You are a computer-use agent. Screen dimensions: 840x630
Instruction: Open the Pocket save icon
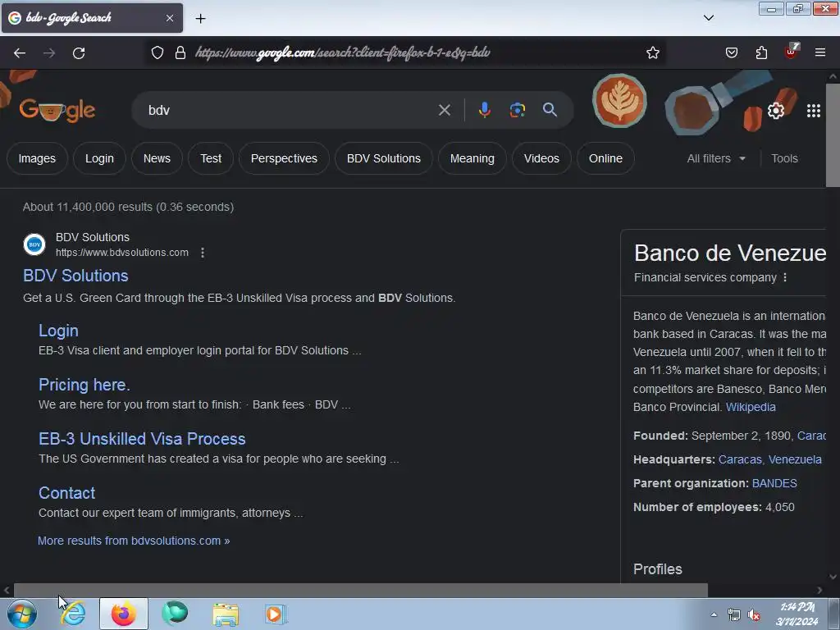(x=731, y=52)
